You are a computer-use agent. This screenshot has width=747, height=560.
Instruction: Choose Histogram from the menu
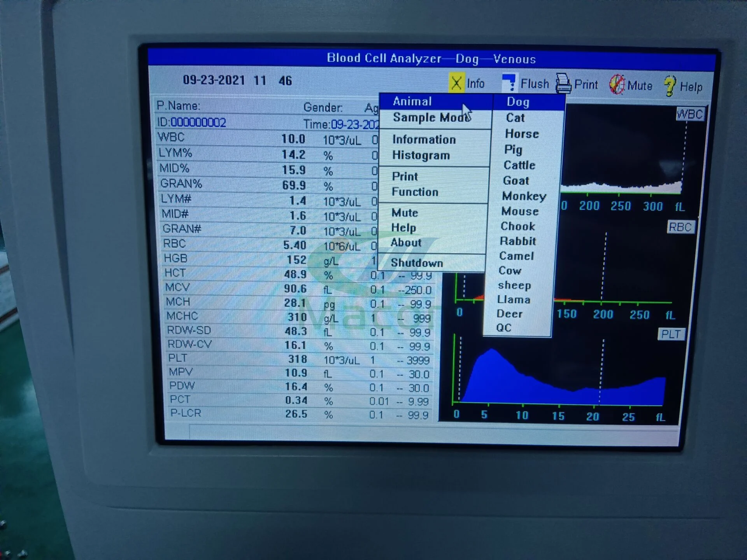[421, 156]
